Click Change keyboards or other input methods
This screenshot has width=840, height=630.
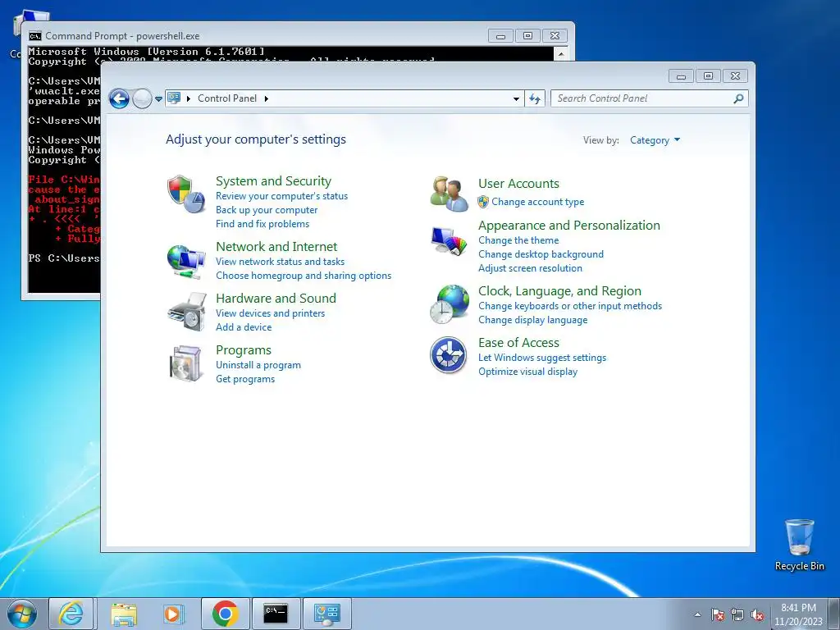(570, 306)
